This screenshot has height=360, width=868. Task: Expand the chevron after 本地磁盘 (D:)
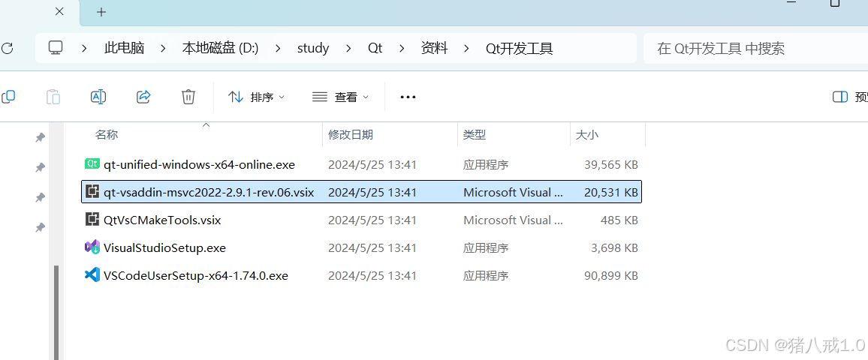[x=278, y=49]
